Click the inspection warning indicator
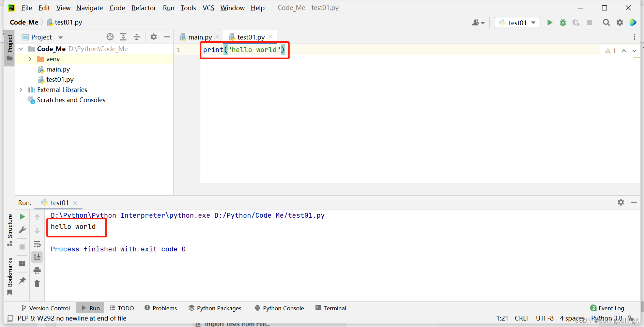Screen dimensions: 644x327 (x=610, y=51)
